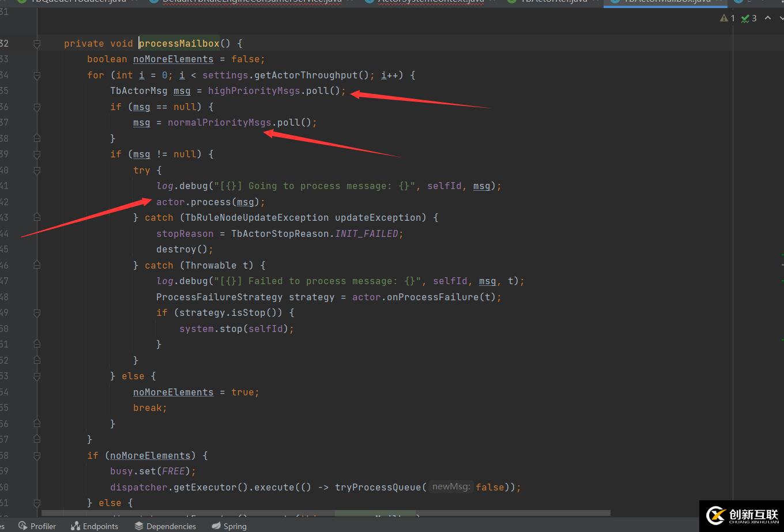Click the TbActorMsg type declaration
This screenshot has width=784, height=532.
point(139,90)
